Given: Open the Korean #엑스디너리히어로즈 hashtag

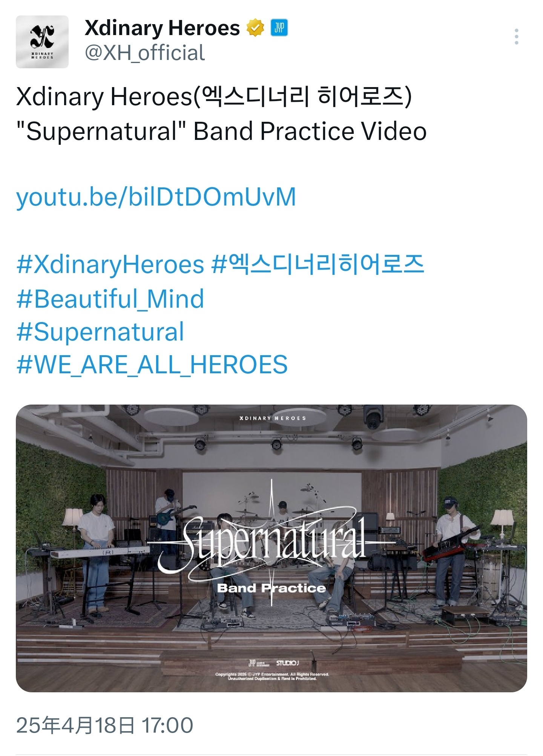Looking at the screenshot, I should click(318, 264).
